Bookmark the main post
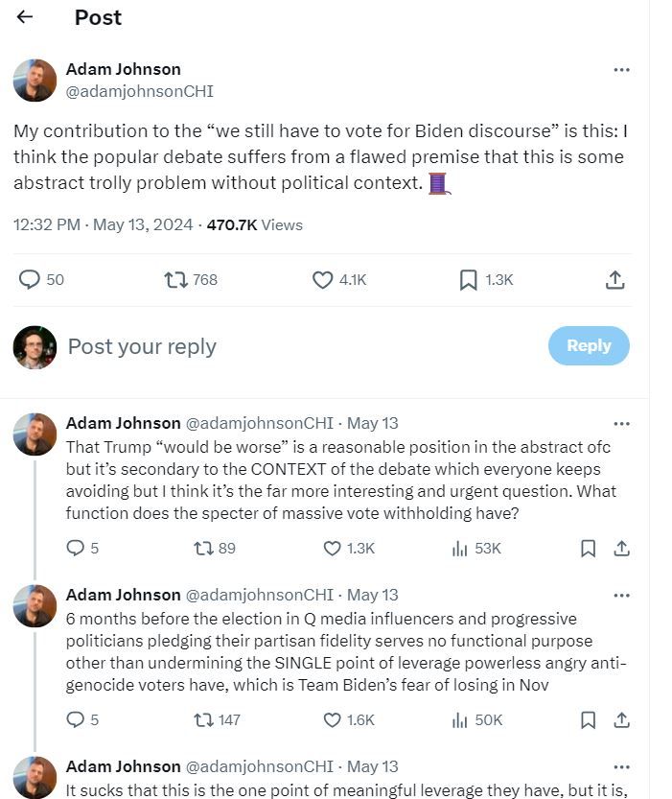The width and height of the screenshot is (672, 799). (x=469, y=279)
